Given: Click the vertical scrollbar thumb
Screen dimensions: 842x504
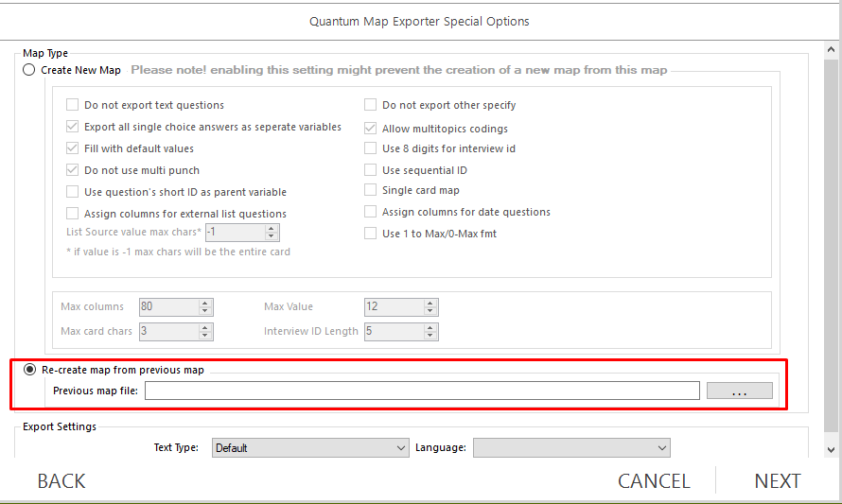Looking at the screenshot, I should pos(831,245).
